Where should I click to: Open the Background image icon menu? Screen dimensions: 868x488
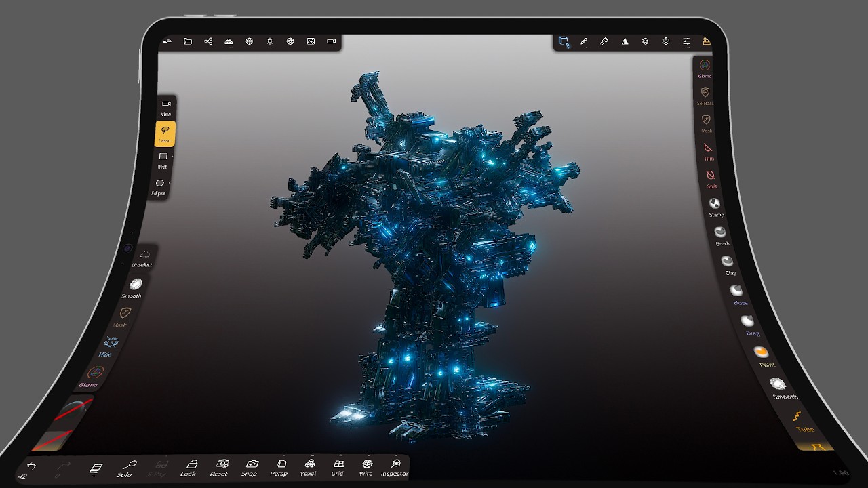[x=311, y=41]
